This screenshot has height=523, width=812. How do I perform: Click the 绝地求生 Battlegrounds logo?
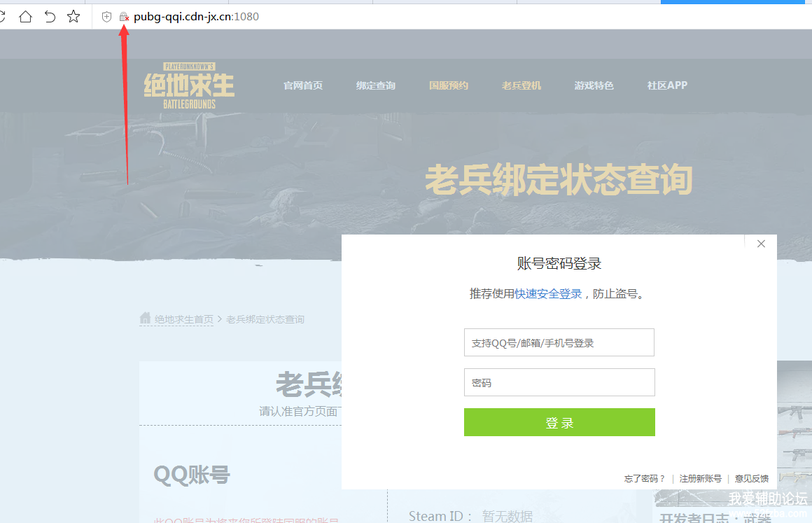pos(189,85)
